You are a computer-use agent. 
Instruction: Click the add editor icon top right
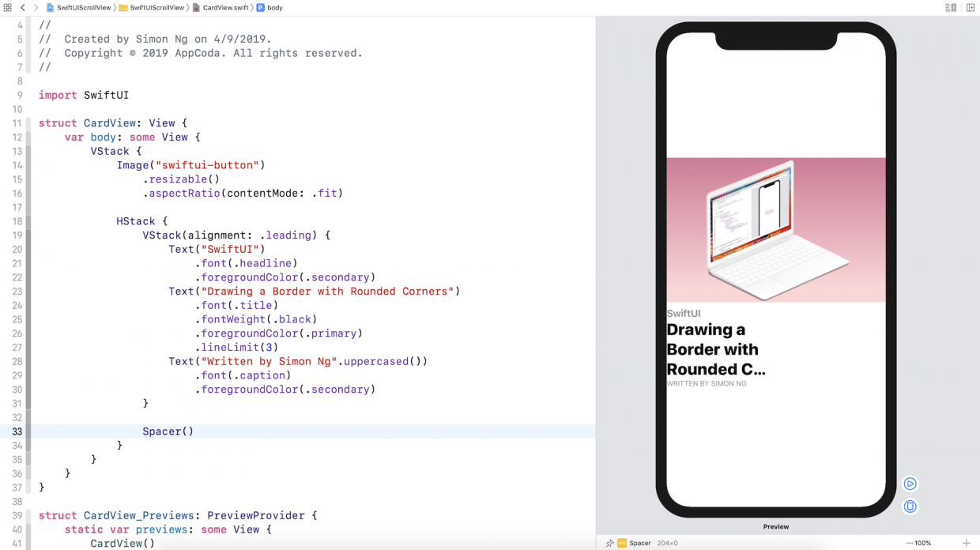point(971,7)
